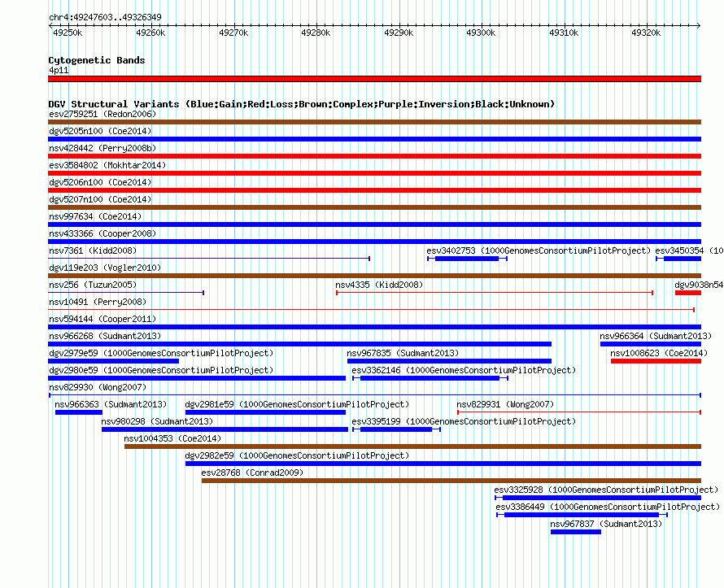The image size is (724, 588).
Task: Select the nsv1004353 (Coe2014) label
Action: pos(172,438)
